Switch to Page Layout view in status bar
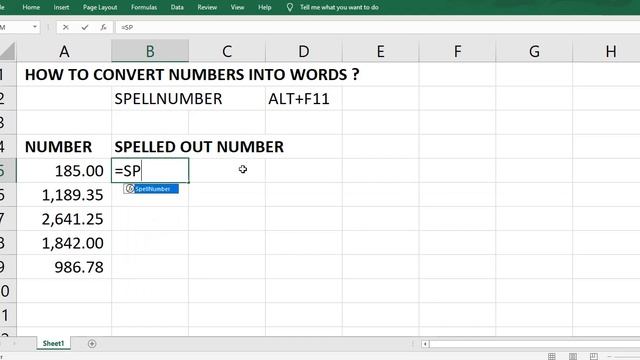 click(x=573, y=356)
